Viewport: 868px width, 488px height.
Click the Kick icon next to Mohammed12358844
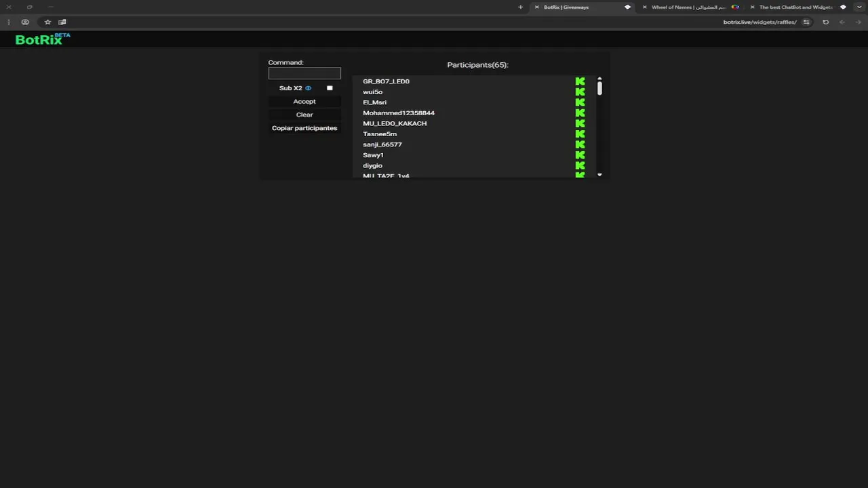point(580,113)
